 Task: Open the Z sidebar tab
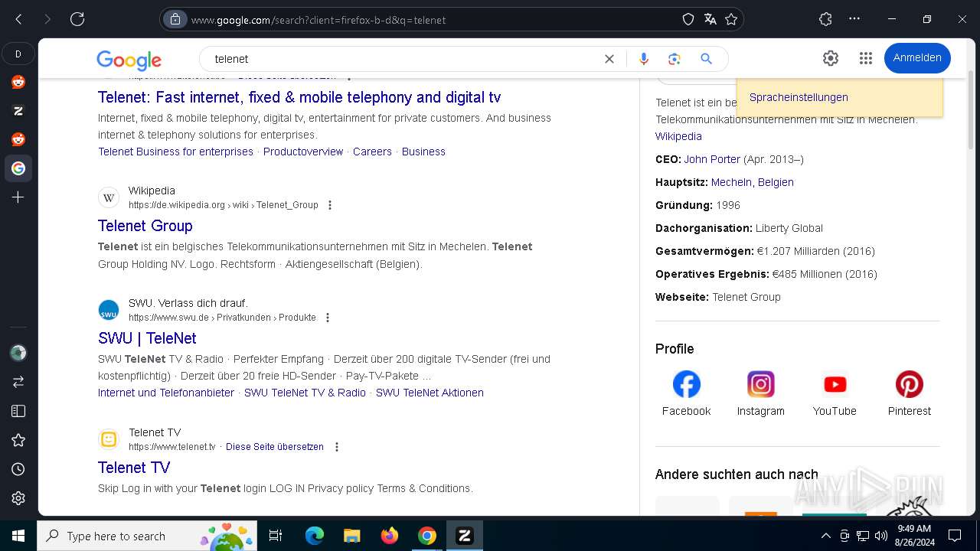click(x=18, y=111)
